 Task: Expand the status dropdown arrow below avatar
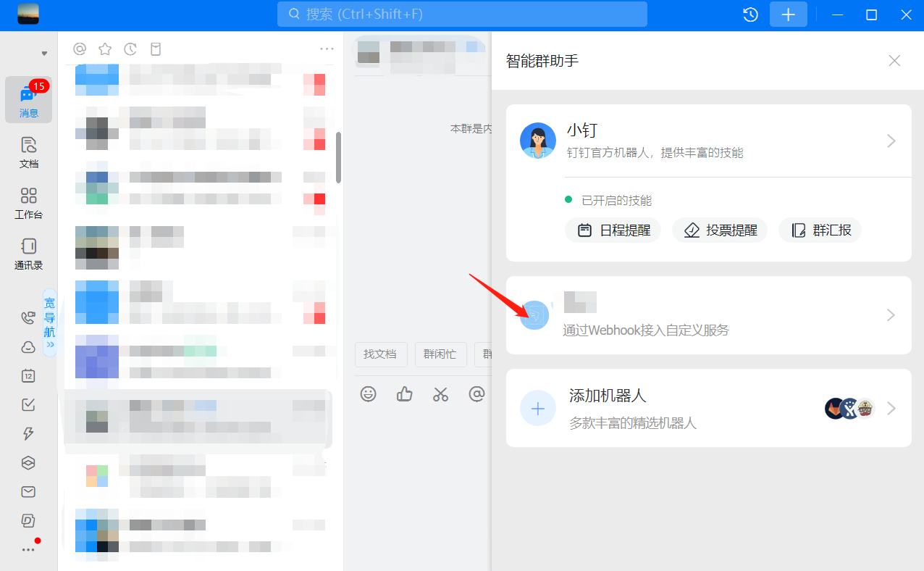(x=44, y=54)
